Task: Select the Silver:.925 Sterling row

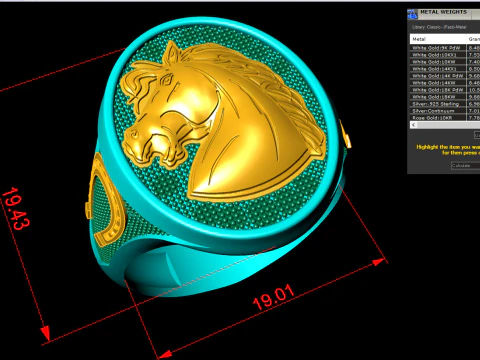Action: (445, 104)
